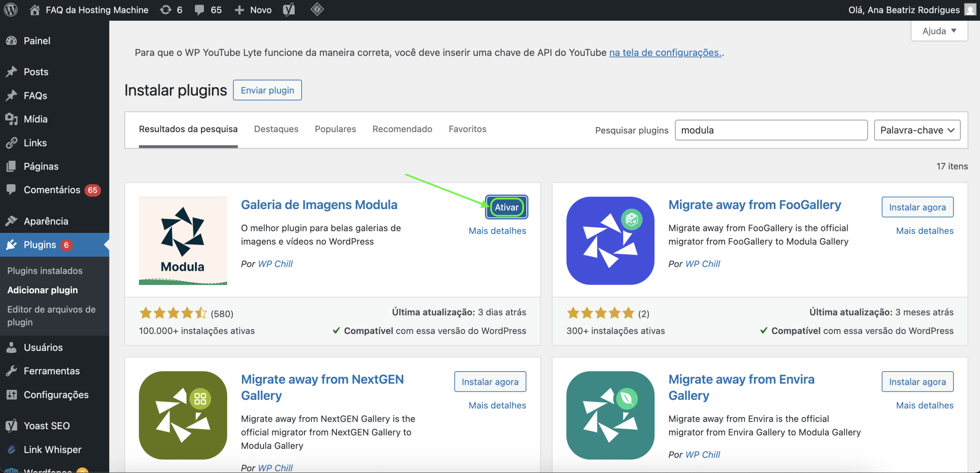Switch to the Favoritos tab
980x473 pixels.
pos(467,129)
